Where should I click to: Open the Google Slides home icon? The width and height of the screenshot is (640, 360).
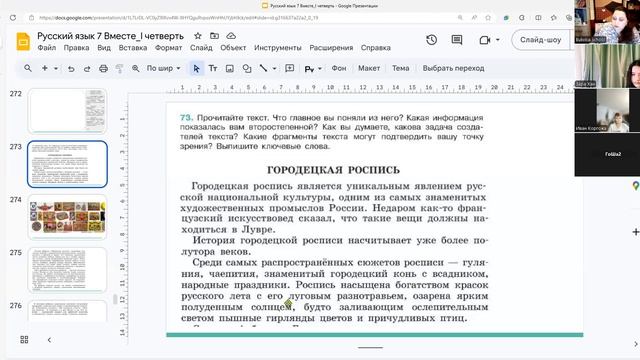(x=23, y=42)
